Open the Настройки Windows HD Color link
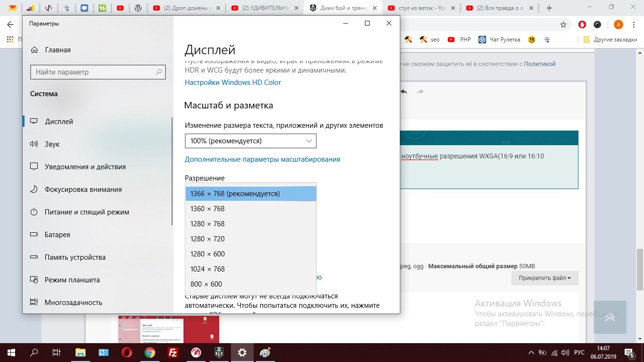 click(x=233, y=82)
